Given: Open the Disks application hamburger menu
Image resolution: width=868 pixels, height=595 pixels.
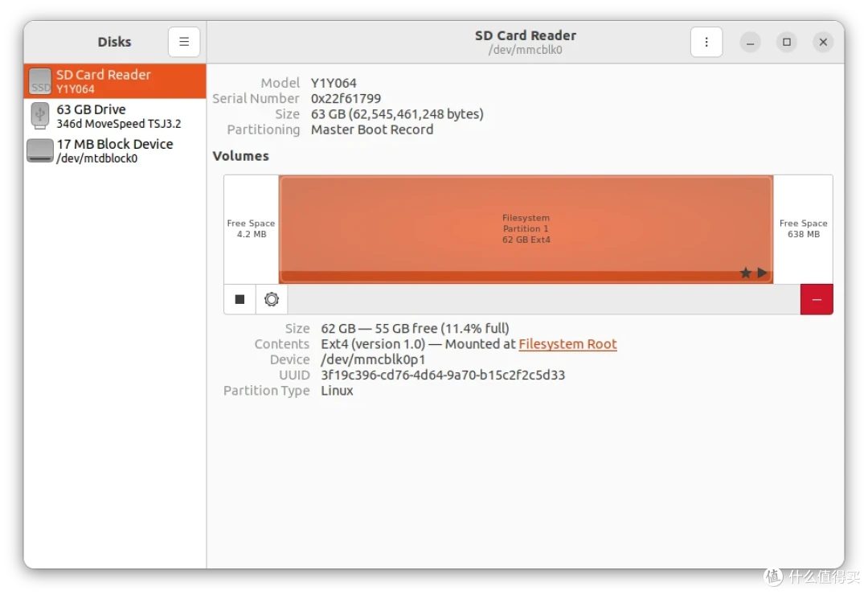Looking at the screenshot, I should [x=184, y=42].
